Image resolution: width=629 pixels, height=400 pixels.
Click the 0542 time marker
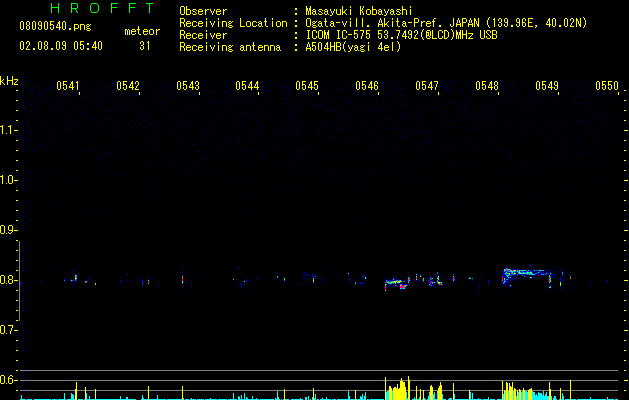[128, 86]
